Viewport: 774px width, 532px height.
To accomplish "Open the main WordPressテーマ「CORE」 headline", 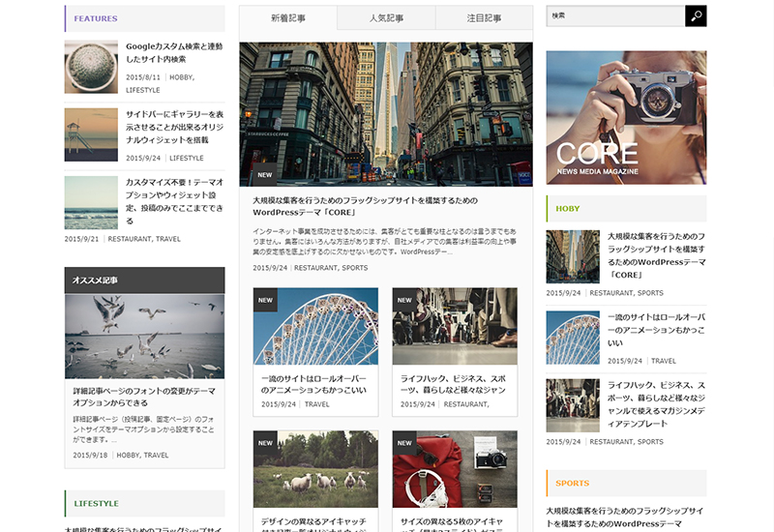I will point(366,206).
